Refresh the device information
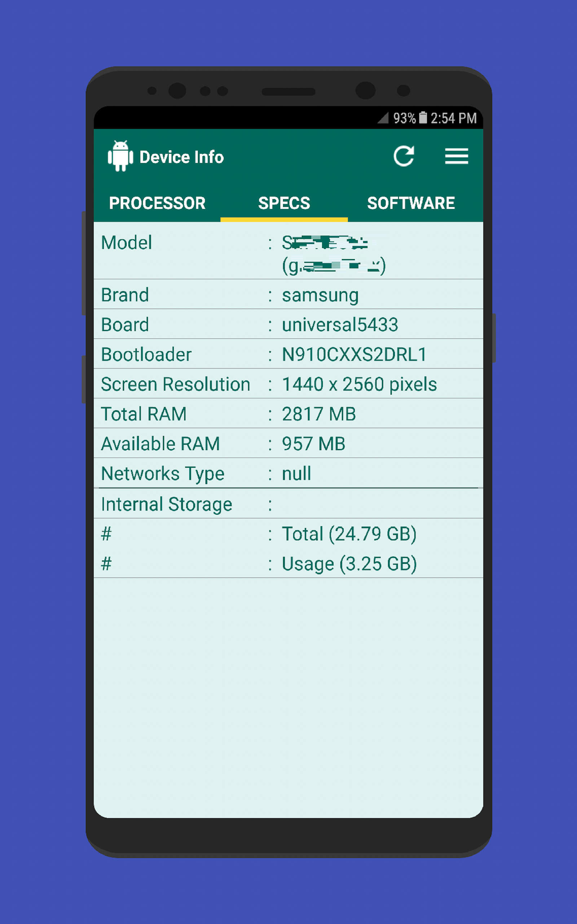The image size is (577, 924). point(404,156)
